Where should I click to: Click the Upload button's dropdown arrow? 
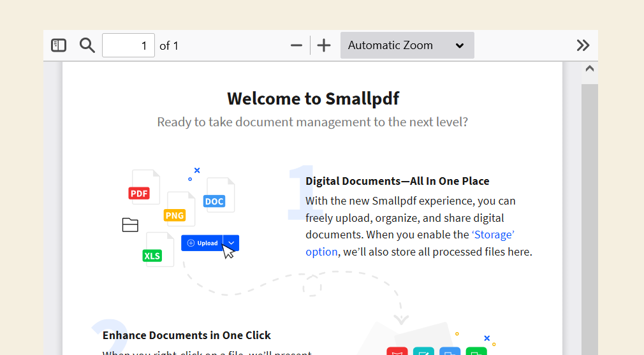point(231,243)
